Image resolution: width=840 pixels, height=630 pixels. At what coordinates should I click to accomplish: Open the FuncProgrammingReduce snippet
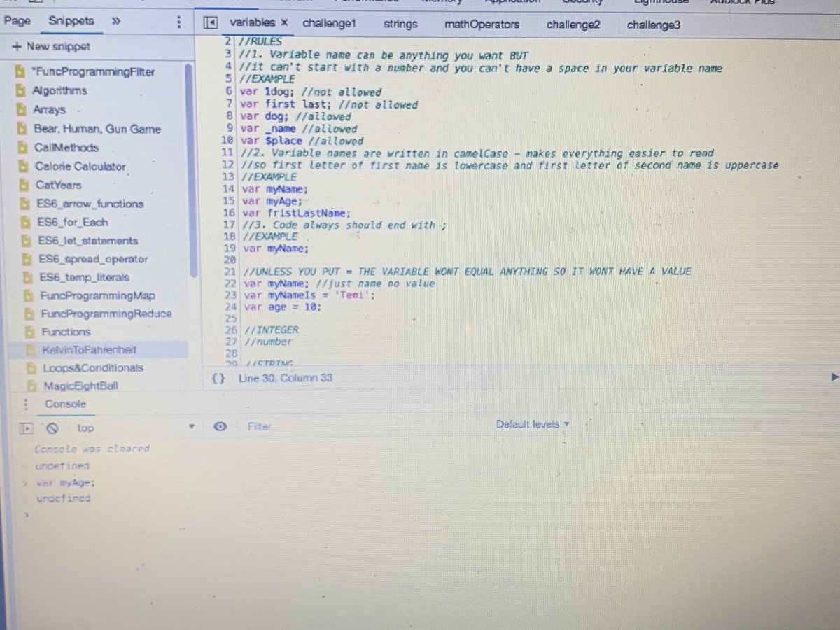[x=106, y=314]
